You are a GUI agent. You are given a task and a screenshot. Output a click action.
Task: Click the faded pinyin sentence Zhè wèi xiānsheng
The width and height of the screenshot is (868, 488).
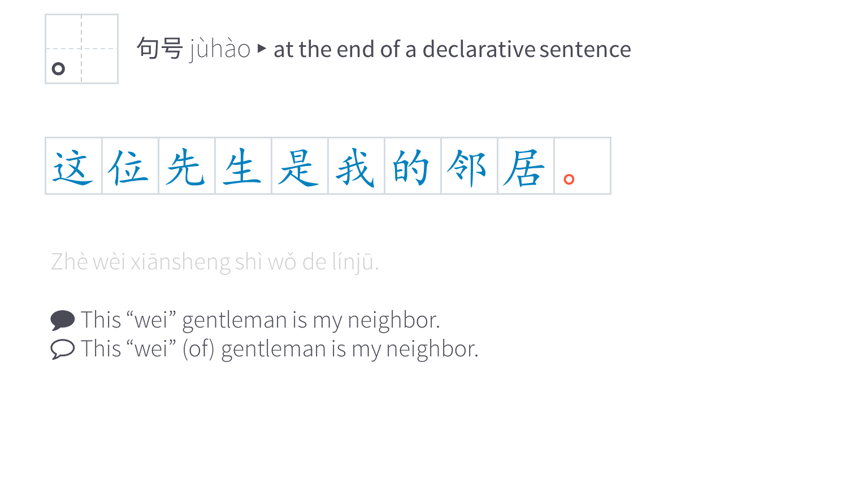(215, 262)
